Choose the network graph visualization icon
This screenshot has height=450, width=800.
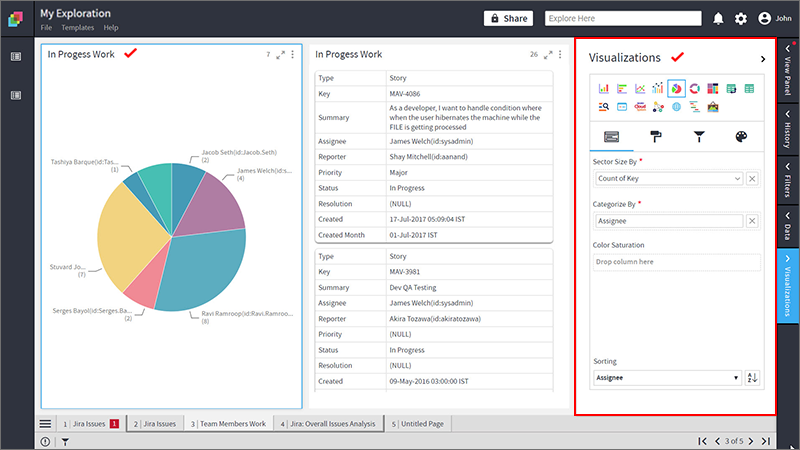(658, 107)
